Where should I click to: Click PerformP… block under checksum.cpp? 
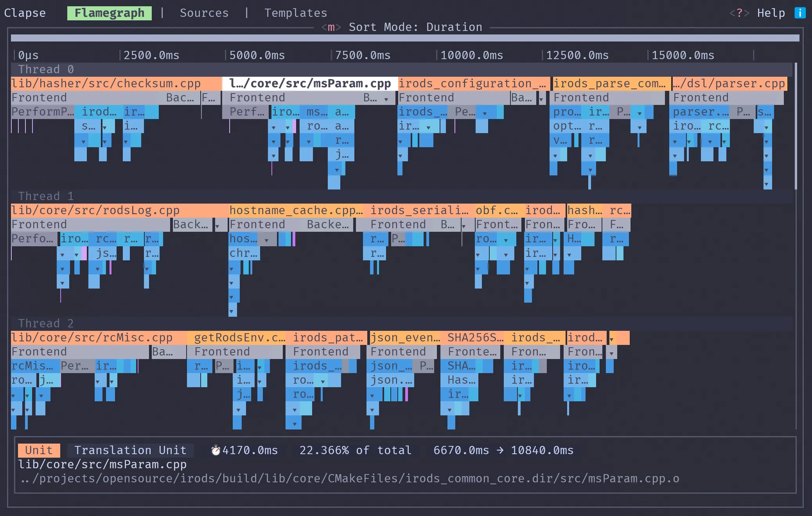43,112
